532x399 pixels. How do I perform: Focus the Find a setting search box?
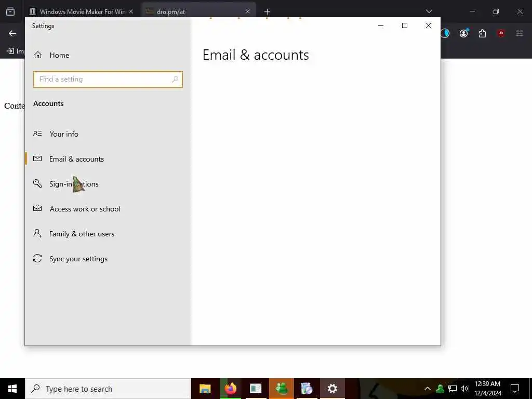[108, 79]
